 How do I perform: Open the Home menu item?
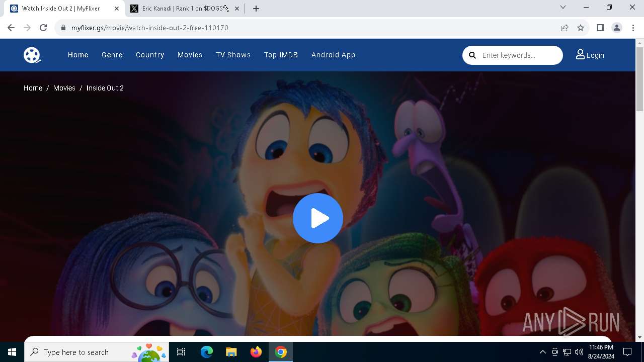tap(78, 55)
